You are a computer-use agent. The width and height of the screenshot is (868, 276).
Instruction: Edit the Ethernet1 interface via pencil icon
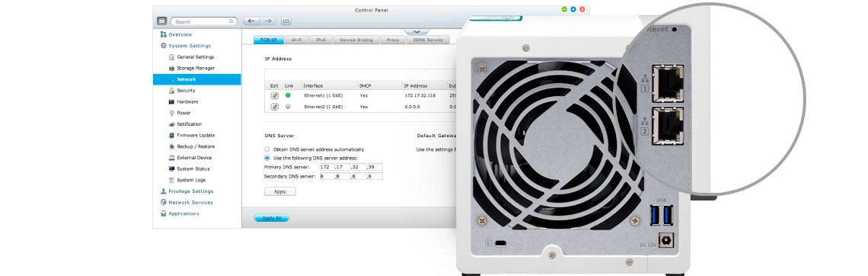[275, 95]
